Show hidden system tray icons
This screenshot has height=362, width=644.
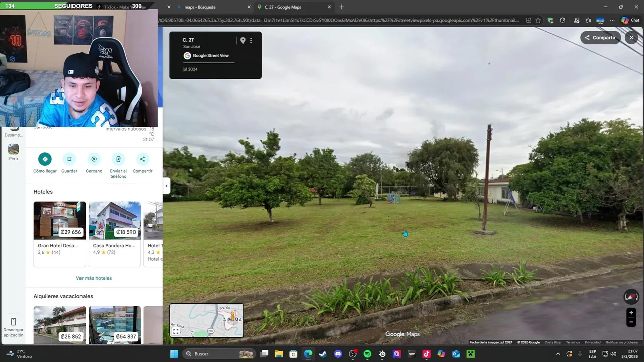558,354
